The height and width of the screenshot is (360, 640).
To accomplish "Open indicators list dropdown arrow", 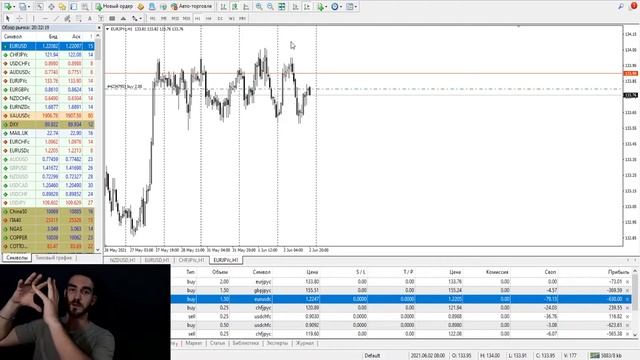I will click(x=326, y=7).
